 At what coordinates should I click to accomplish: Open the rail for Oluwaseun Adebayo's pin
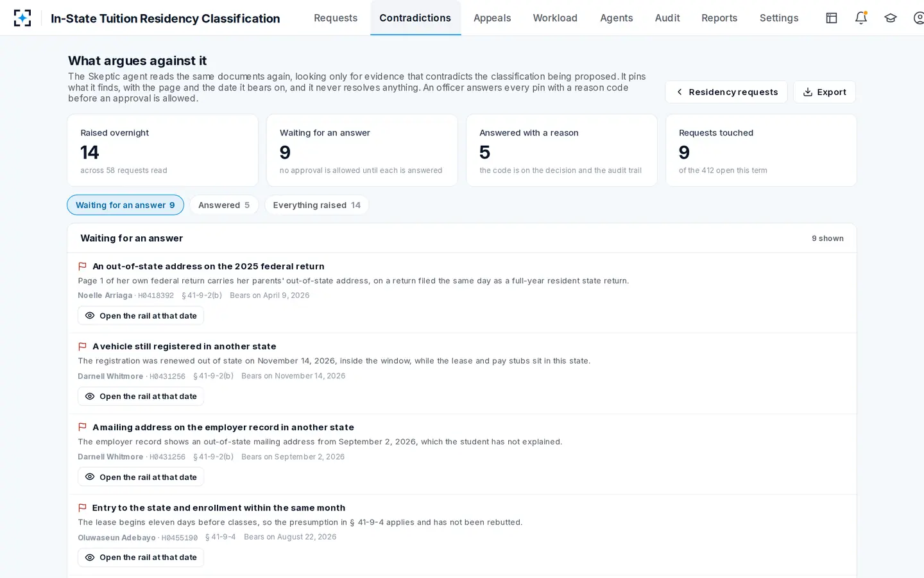click(141, 557)
